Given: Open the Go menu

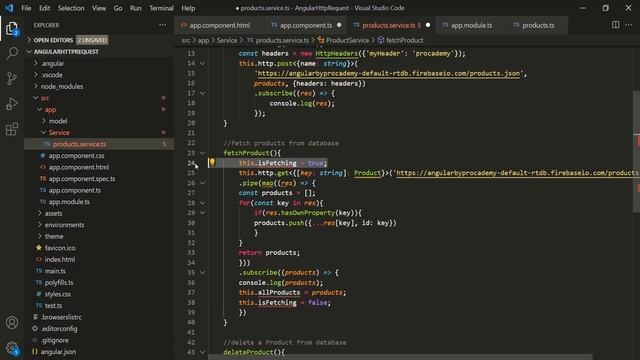Looking at the screenshot, I should point(118,8).
